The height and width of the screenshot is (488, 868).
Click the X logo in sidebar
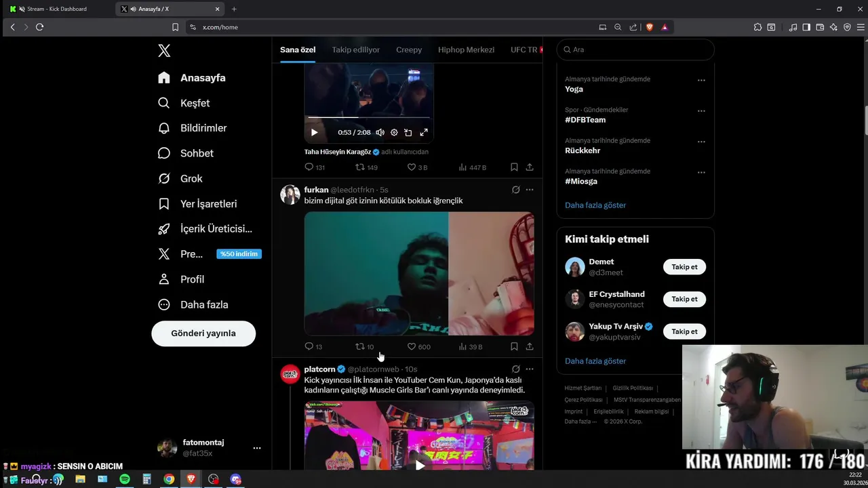click(164, 50)
